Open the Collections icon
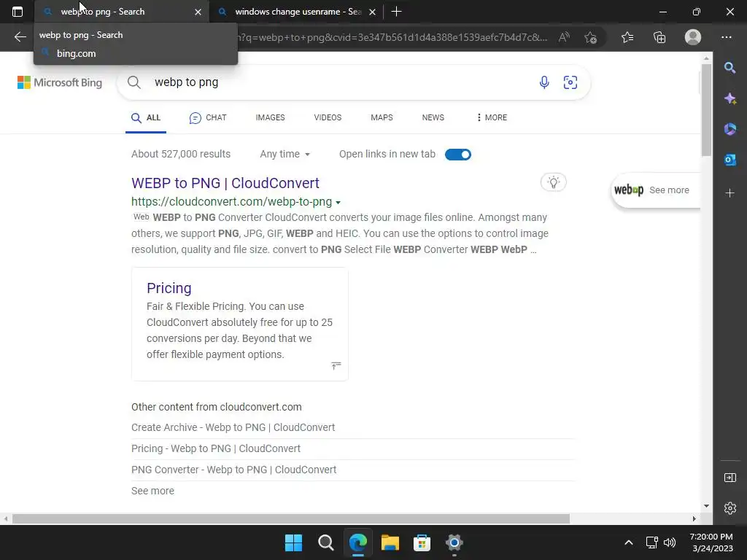The height and width of the screenshot is (560, 747). (x=659, y=37)
